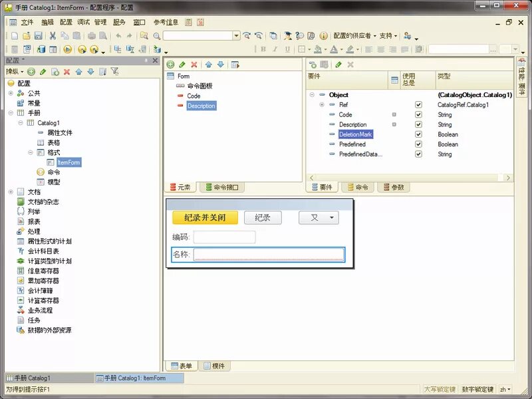Image resolution: width=532 pixels, height=399 pixels.
Task: Open the 调试 menu
Action: (x=84, y=23)
